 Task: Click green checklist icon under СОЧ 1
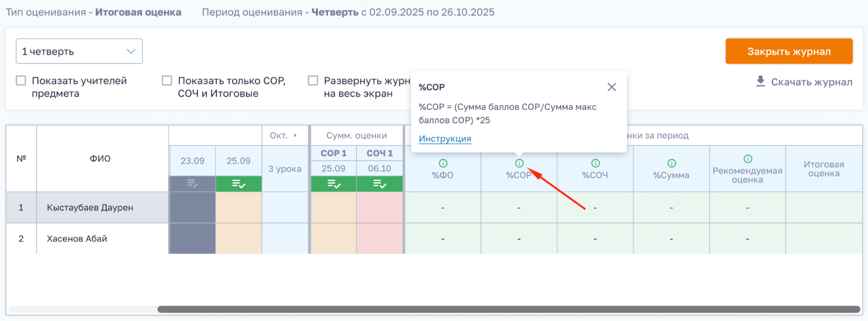click(x=380, y=184)
